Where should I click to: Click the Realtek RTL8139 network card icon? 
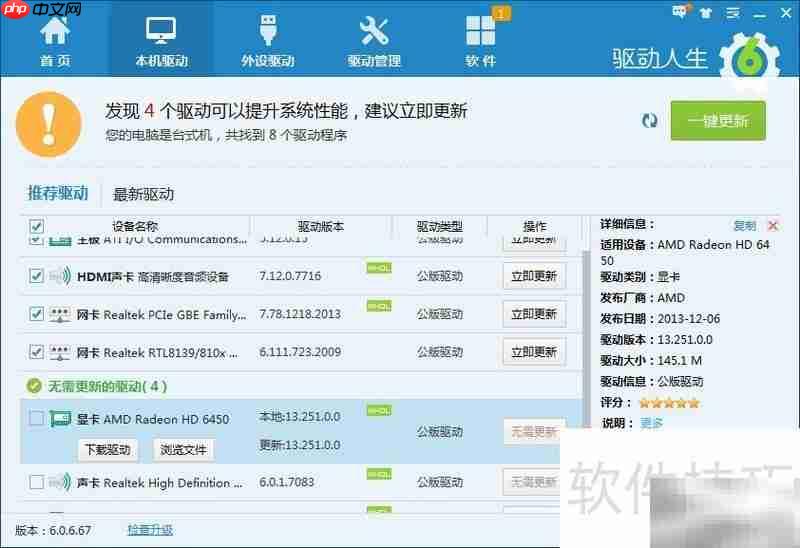tap(60, 353)
